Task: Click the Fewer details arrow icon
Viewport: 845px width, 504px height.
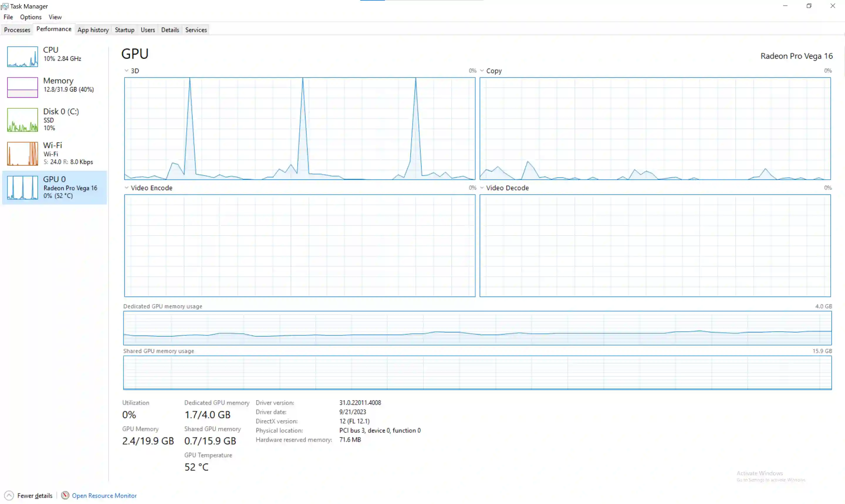Action: click(x=9, y=495)
